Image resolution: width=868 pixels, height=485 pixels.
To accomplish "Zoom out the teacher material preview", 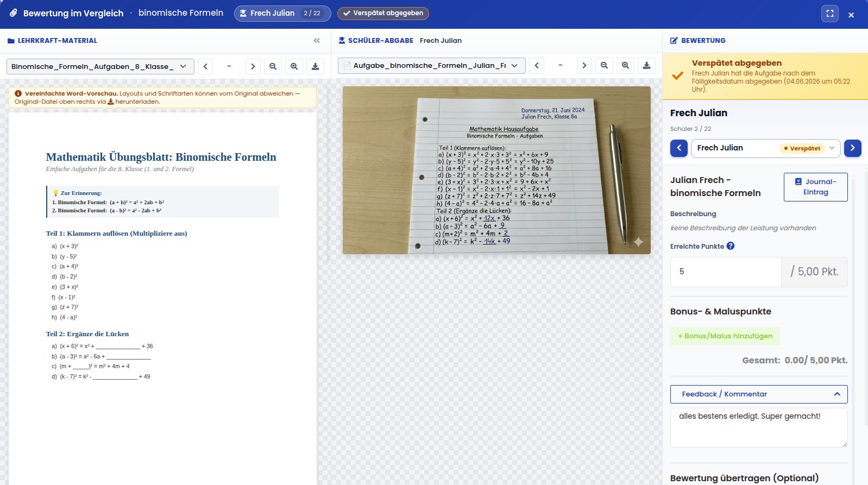I will pos(273,66).
